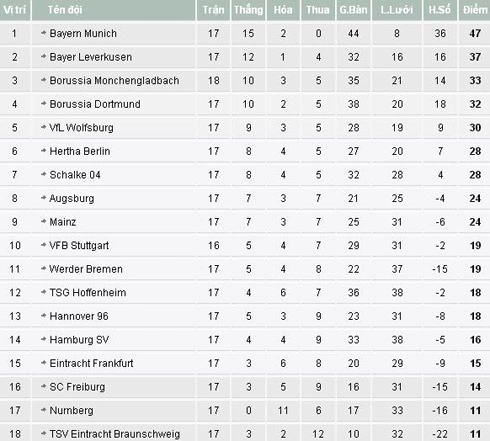Open the Hertha Berlin team link
Image resolution: width=490 pixels, height=441 pixels.
point(80,151)
